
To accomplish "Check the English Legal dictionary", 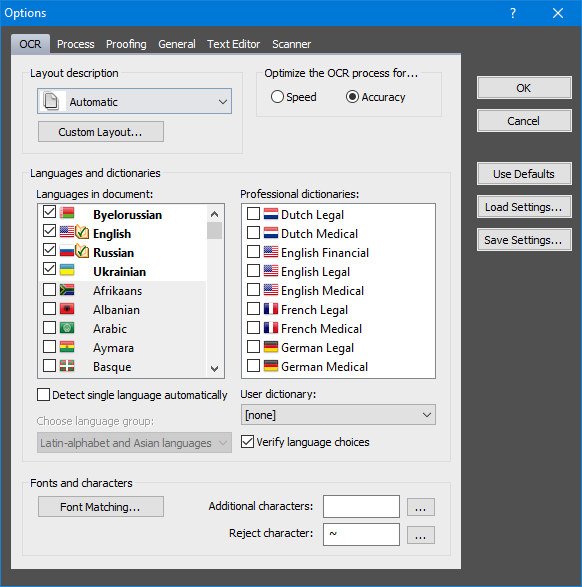I will click(x=253, y=270).
